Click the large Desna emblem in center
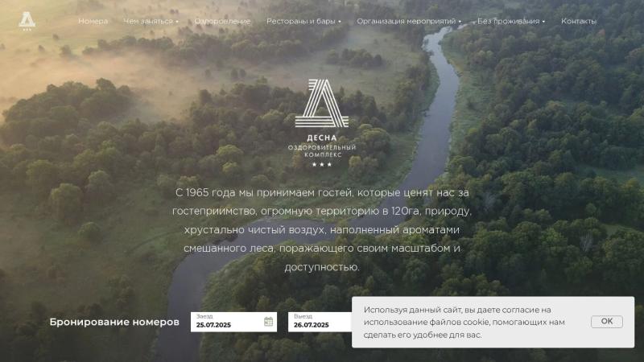The width and height of the screenshot is (644, 362). [321, 103]
